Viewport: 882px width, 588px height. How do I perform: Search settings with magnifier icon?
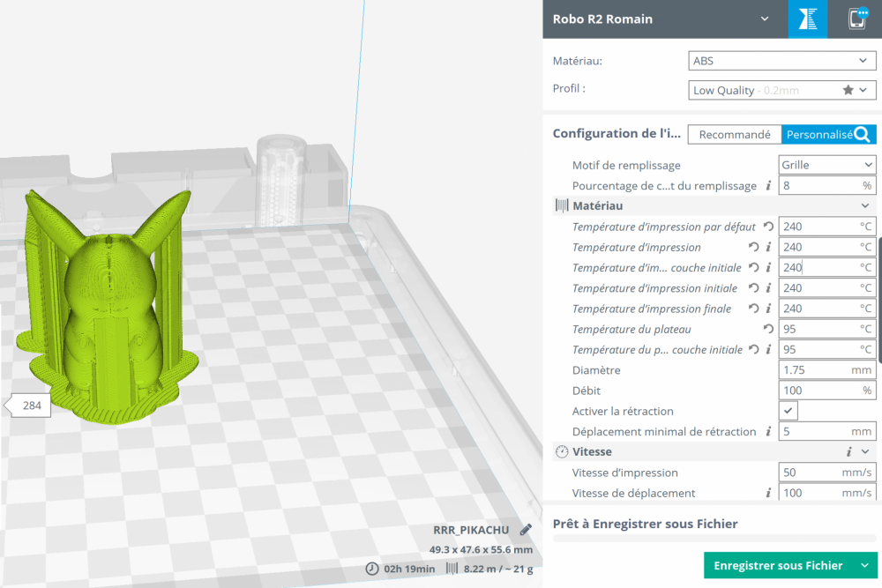(x=862, y=134)
